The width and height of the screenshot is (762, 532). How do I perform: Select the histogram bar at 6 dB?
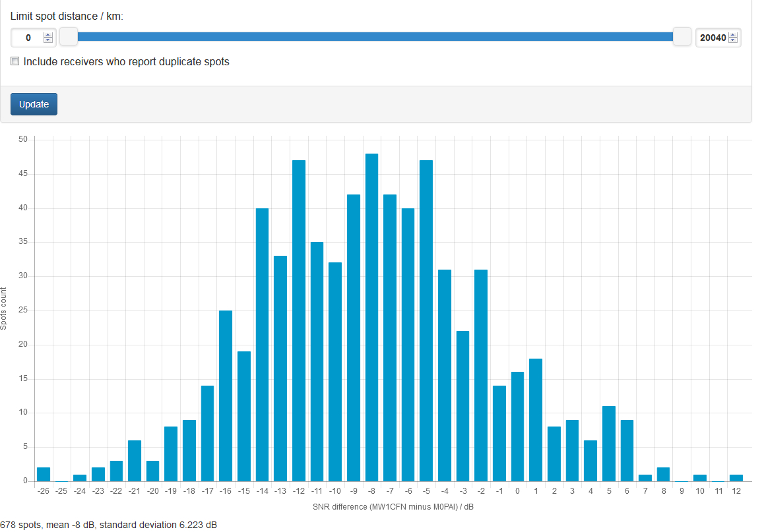pos(627,450)
